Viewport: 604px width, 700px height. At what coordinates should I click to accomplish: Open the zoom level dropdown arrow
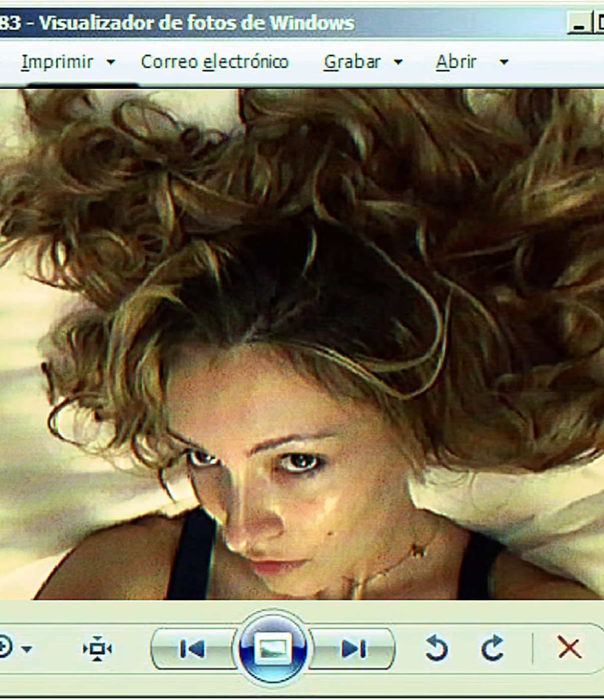[27, 649]
